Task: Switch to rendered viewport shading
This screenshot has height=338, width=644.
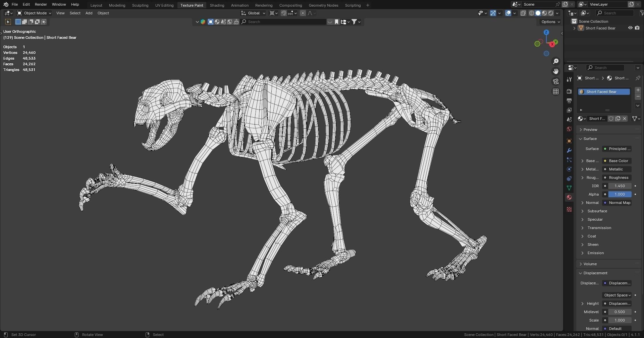Action: pos(551,13)
